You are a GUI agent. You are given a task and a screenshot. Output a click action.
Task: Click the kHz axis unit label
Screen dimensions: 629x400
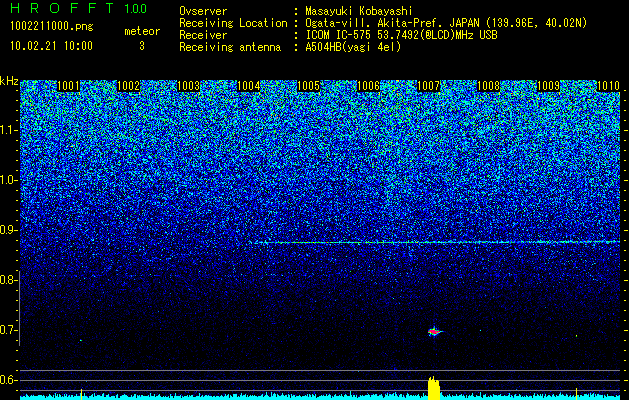pyautogui.click(x=9, y=81)
